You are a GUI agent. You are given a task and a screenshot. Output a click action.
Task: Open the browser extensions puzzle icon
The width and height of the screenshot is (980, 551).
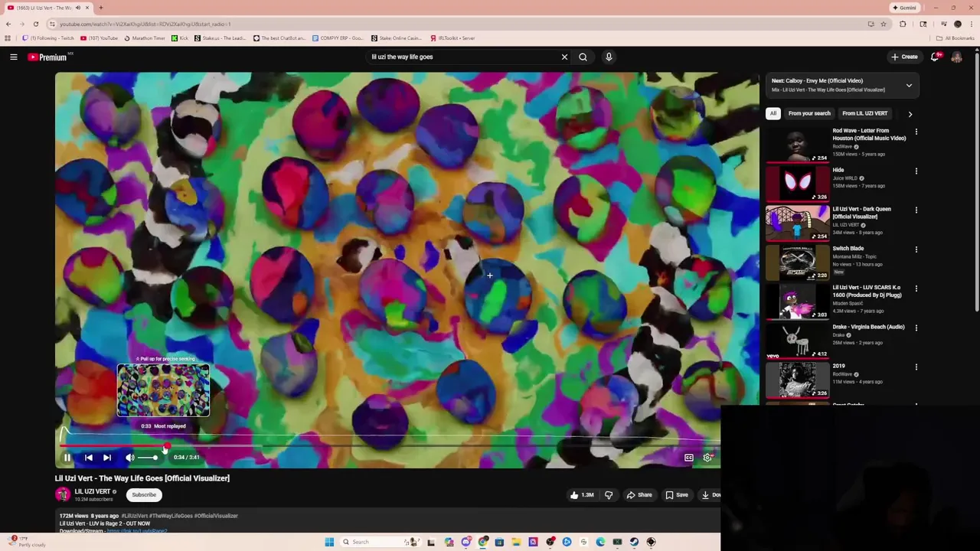[x=903, y=24]
